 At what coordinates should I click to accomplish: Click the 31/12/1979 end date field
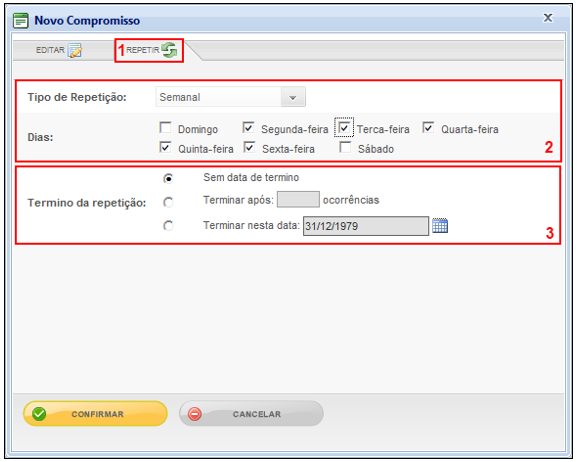coord(366,226)
